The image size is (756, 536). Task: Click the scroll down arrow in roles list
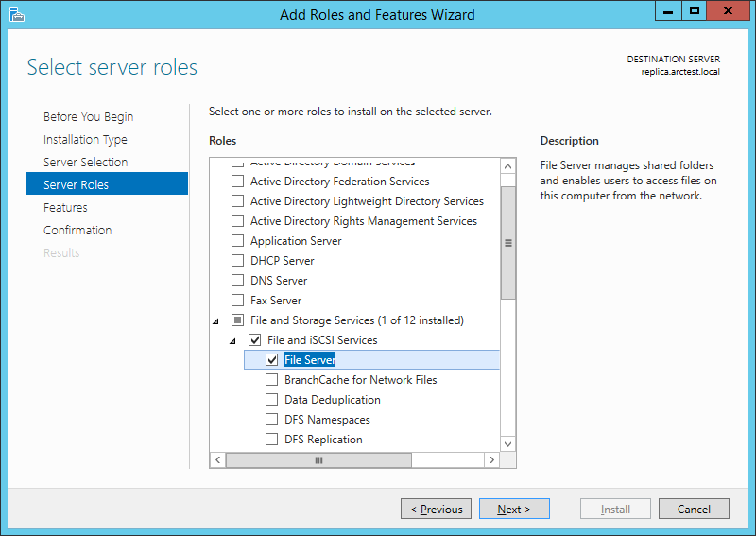tap(508, 443)
